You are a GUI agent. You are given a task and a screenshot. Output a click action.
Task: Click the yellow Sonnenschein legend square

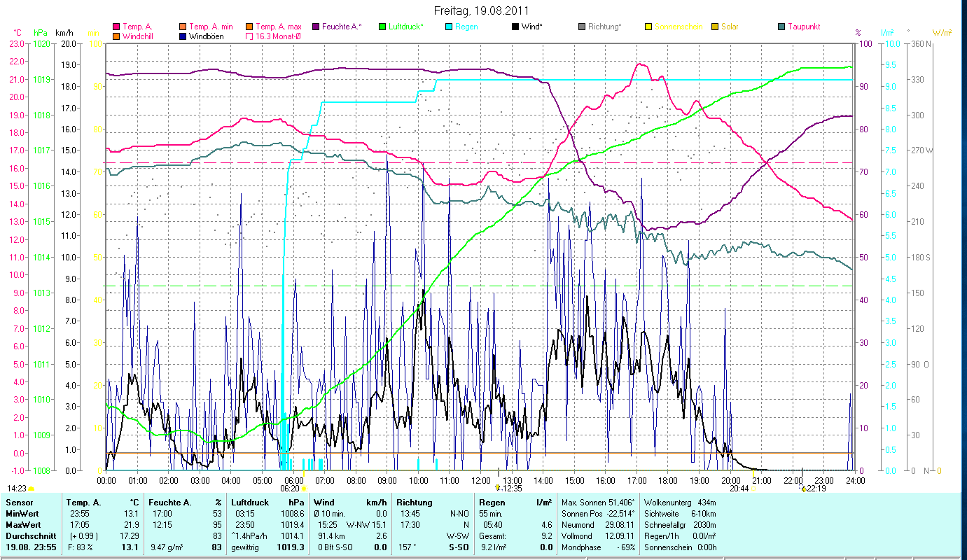(648, 27)
